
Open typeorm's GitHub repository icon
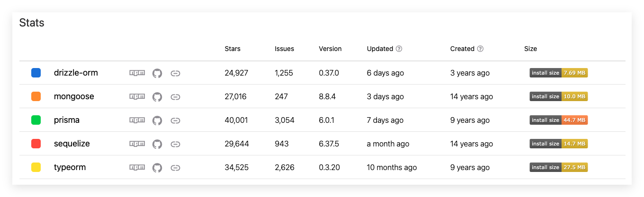point(157,167)
